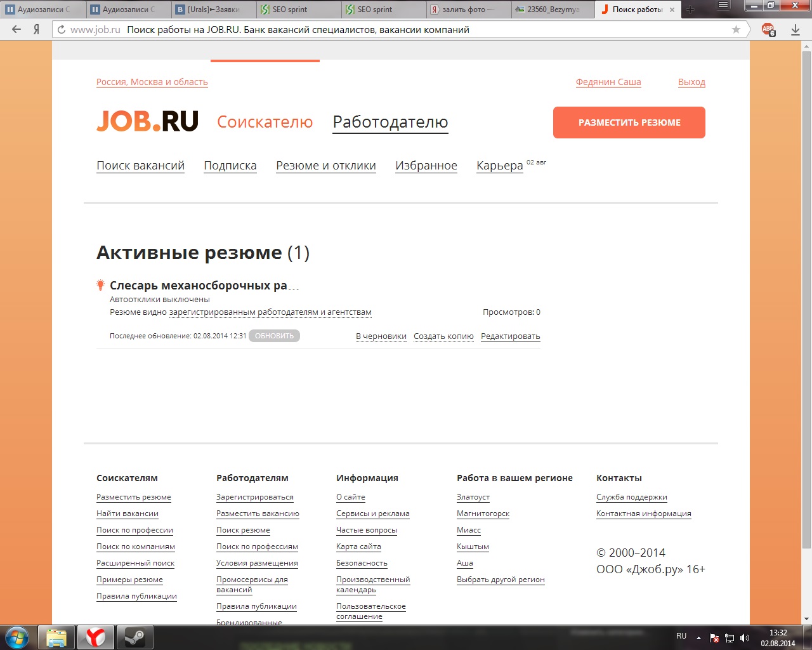Switch to залить фото tab
The width and height of the screenshot is (812, 650).
(468, 10)
